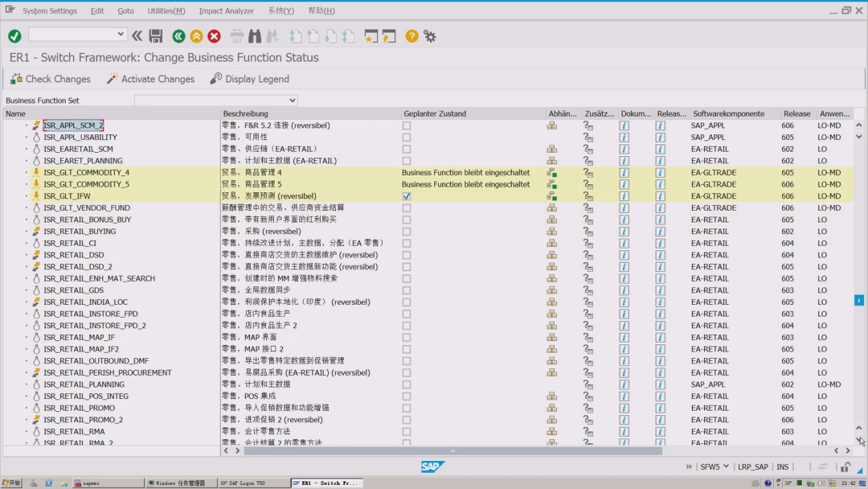Image resolution: width=868 pixels, height=489 pixels.
Task: Tick the ISR_RETAIL_PERISH_PROCUREMENT checkbox
Action: pyautogui.click(x=407, y=372)
